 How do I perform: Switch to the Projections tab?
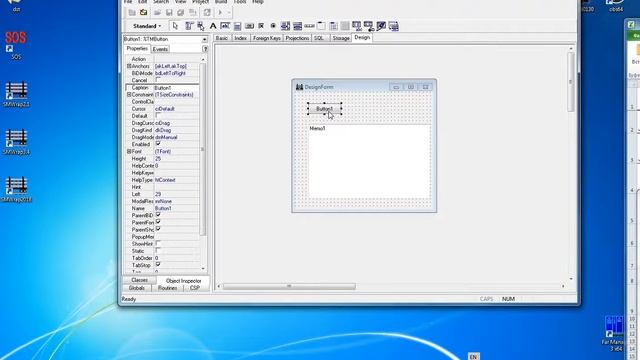pos(297,38)
